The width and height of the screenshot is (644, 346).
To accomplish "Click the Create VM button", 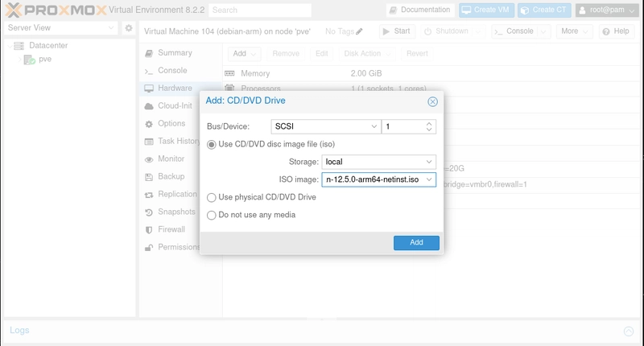I will (485, 10).
